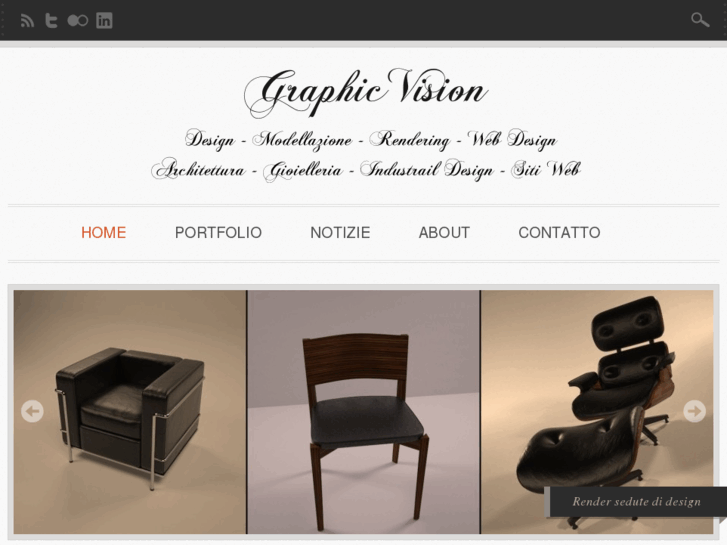The height and width of the screenshot is (545, 727).
Task: Visit the LinkedIn icon link
Action: click(104, 20)
